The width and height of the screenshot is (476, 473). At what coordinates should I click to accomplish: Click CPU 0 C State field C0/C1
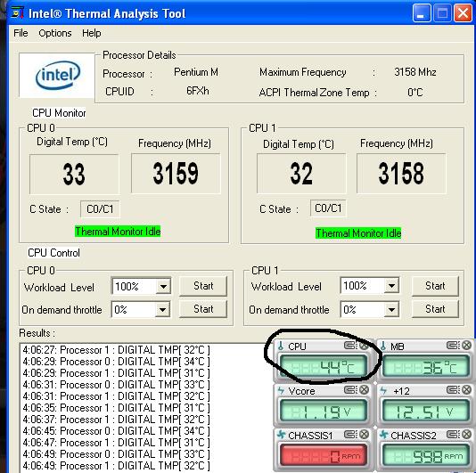pyautogui.click(x=100, y=209)
